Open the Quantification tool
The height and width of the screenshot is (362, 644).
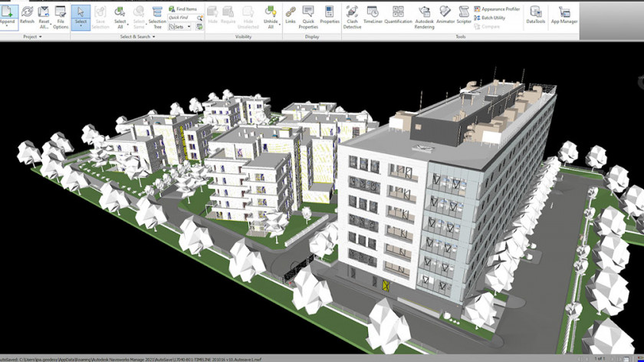click(398, 15)
